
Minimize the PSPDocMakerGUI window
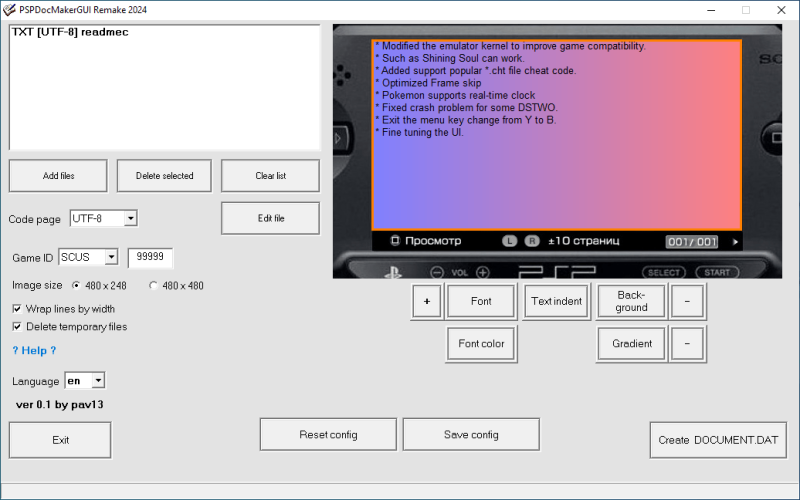point(711,10)
